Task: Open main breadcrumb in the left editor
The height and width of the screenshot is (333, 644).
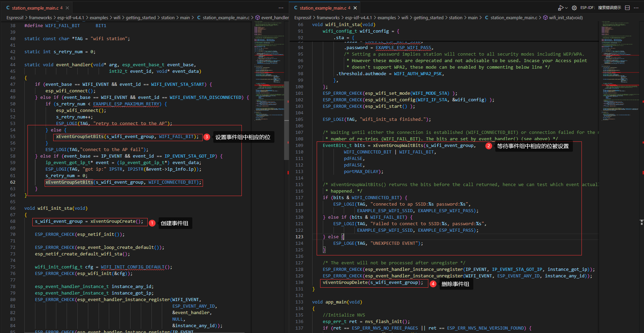Action: click(x=185, y=18)
